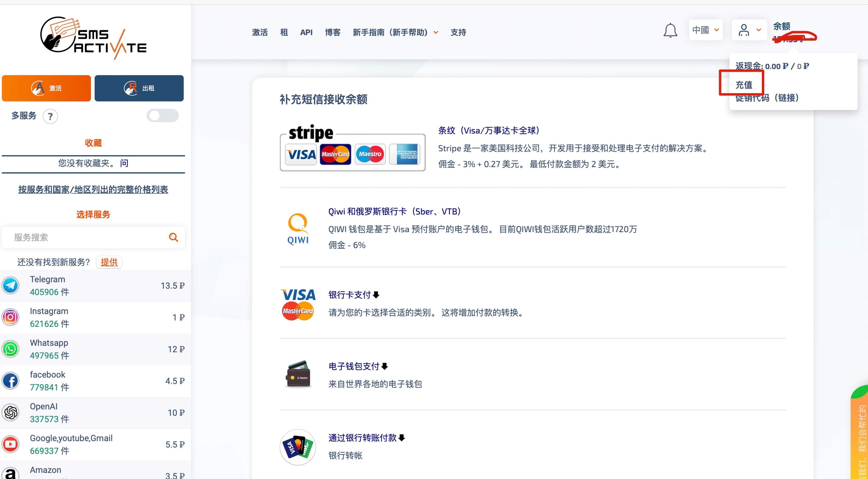Expand the 电子钱包支付 section
The width and height of the screenshot is (868, 479).
pyautogui.click(x=358, y=366)
